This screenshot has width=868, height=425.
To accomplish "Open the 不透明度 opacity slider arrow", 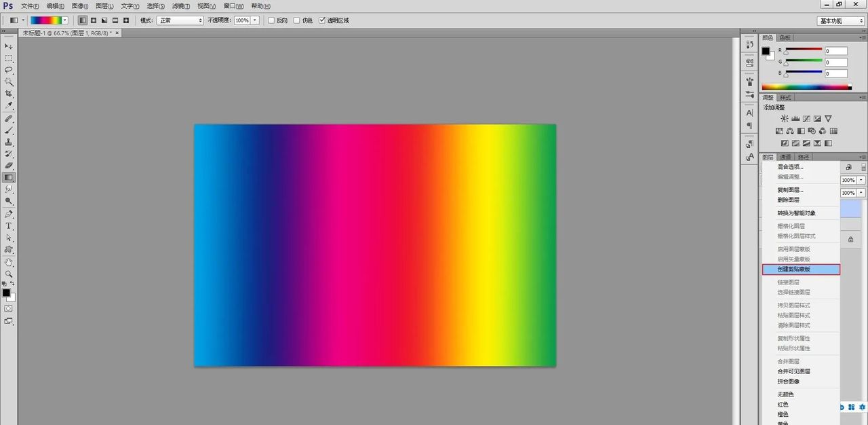I will (255, 20).
